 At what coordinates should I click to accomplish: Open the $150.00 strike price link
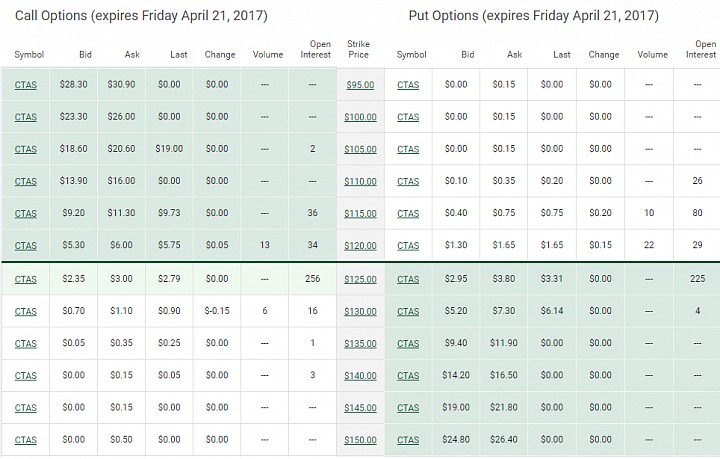[x=360, y=440]
